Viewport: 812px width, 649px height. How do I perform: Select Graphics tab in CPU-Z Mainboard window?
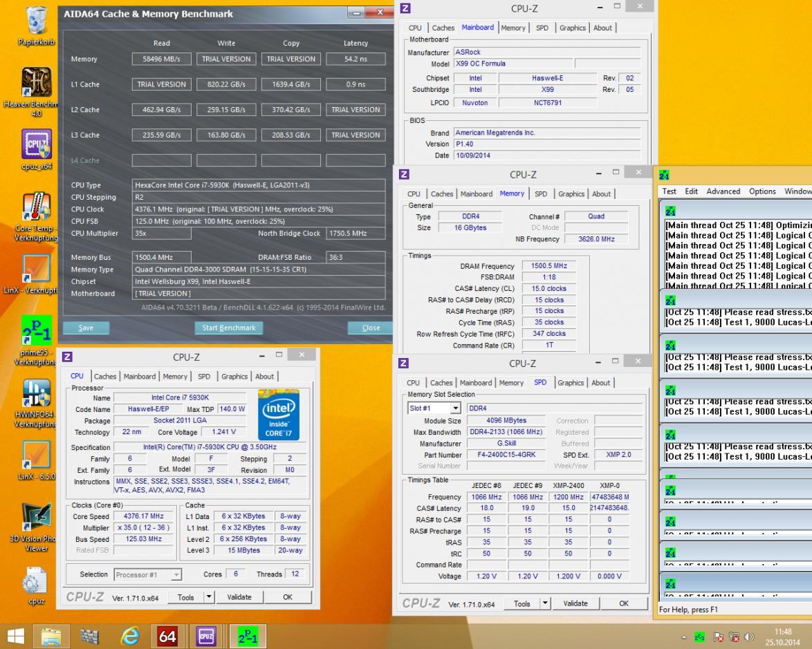572,28
